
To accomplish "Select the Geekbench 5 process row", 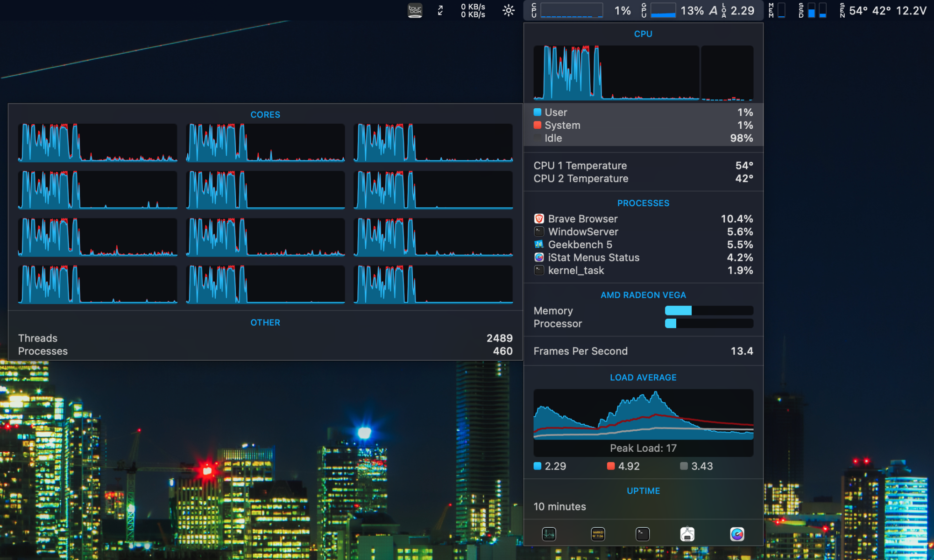I will click(643, 245).
